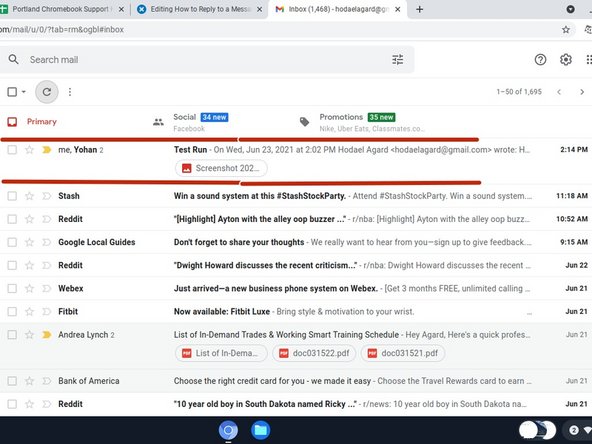
Task: Select the Google Local Guides email checkbox
Action: [12, 242]
